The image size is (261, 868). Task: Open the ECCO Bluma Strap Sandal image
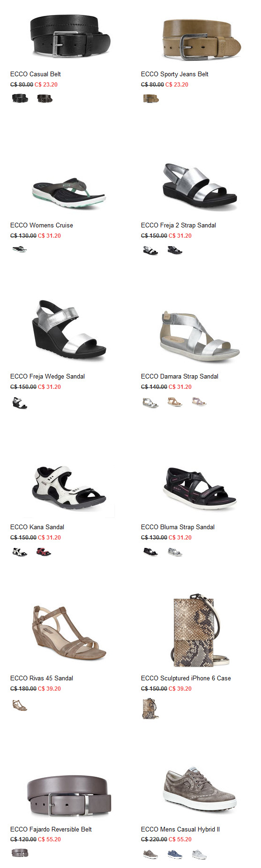(x=200, y=488)
